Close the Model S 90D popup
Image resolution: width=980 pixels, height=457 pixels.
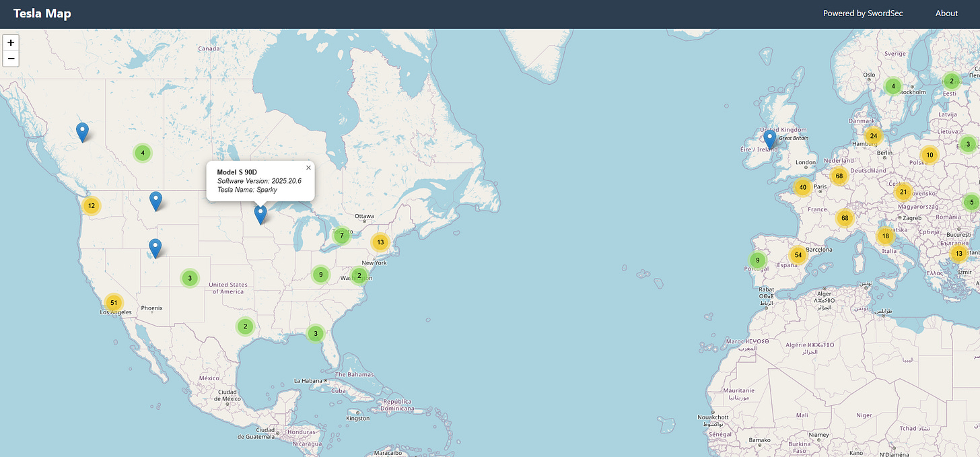(308, 168)
